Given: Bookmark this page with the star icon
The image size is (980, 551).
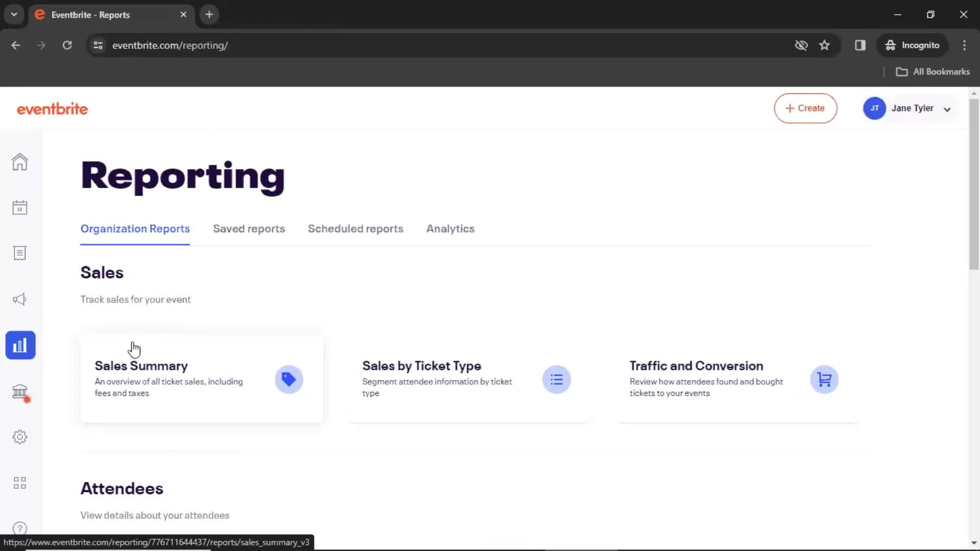Looking at the screenshot, I should tap(824, 45).
